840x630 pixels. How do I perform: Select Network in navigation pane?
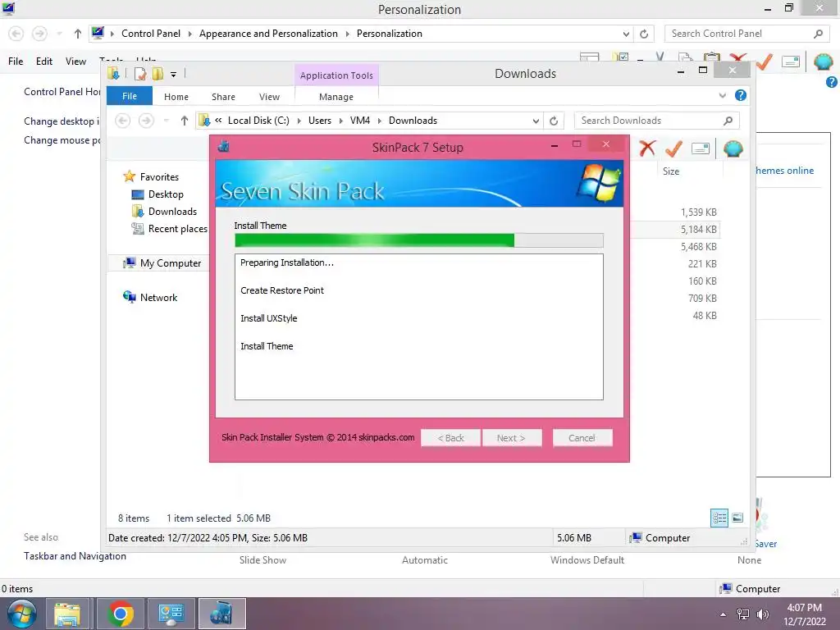[x=158, y=297]
